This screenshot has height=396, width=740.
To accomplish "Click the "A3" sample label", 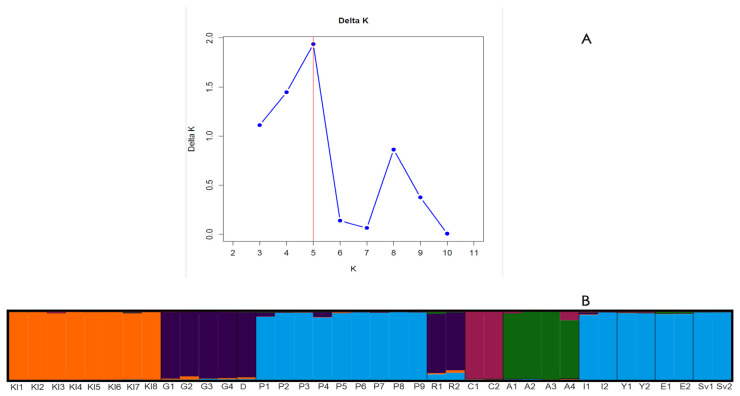I will tap(551, 387).
